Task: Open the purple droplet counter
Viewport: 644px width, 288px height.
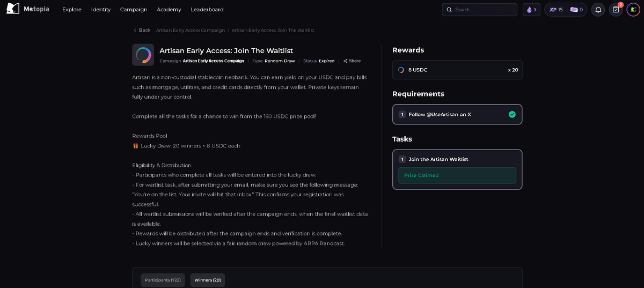Action: click(x=531, y=10)
